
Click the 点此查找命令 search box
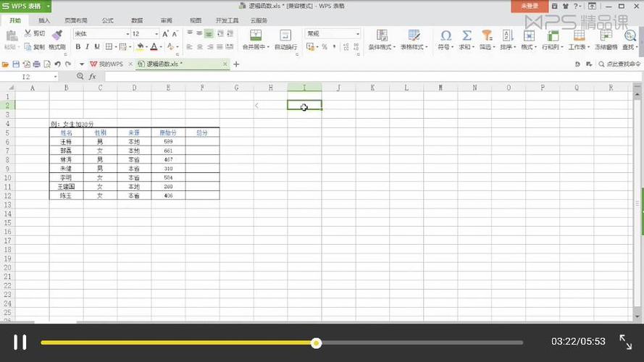pyautogui.click(x=620, y=64)
